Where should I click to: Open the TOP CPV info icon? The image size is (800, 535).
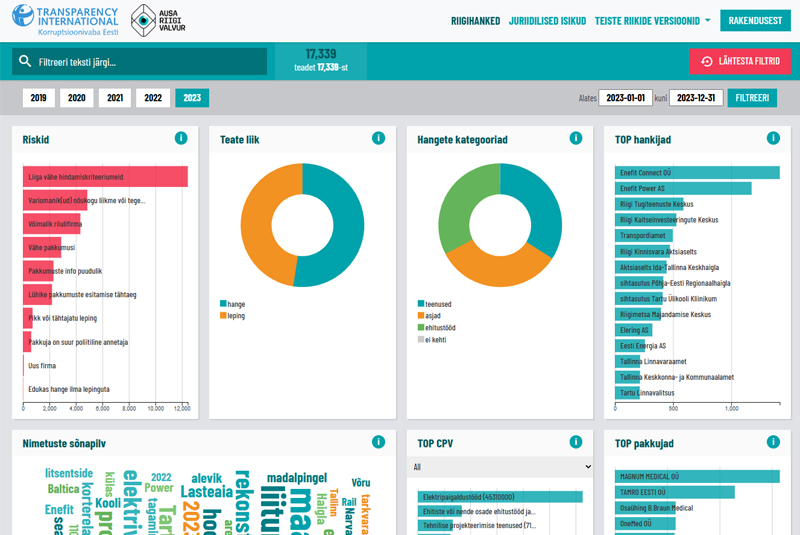(576, 442)
